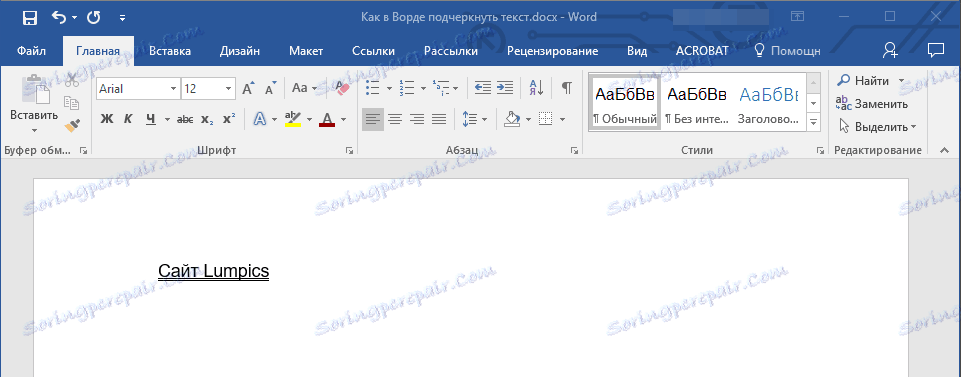
Task: Apply a numbered list
Action: [406, 88]
